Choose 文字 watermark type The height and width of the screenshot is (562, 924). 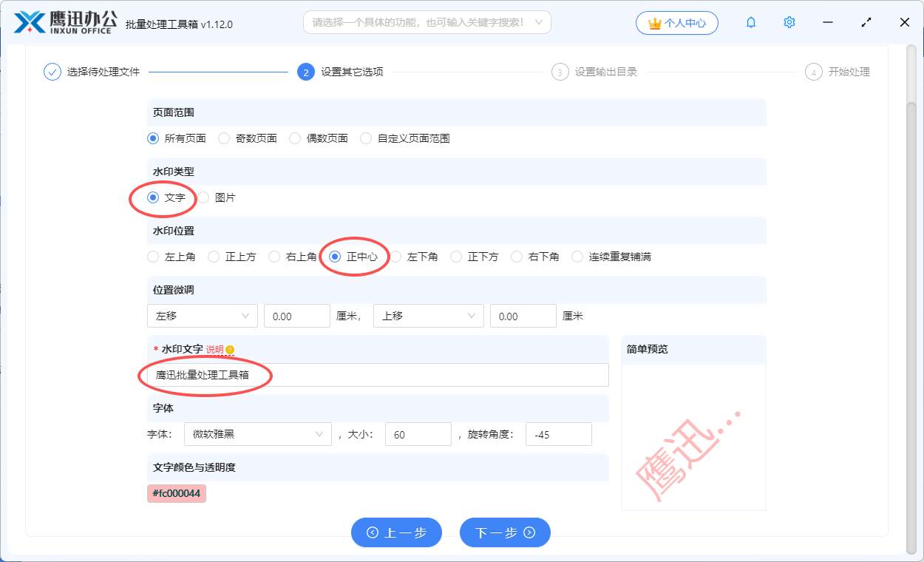(x=166, y=197)
